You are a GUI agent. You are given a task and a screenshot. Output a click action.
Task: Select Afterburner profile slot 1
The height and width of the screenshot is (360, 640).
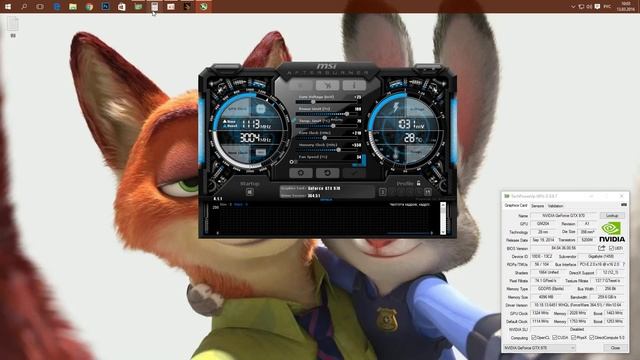point(382,192)
